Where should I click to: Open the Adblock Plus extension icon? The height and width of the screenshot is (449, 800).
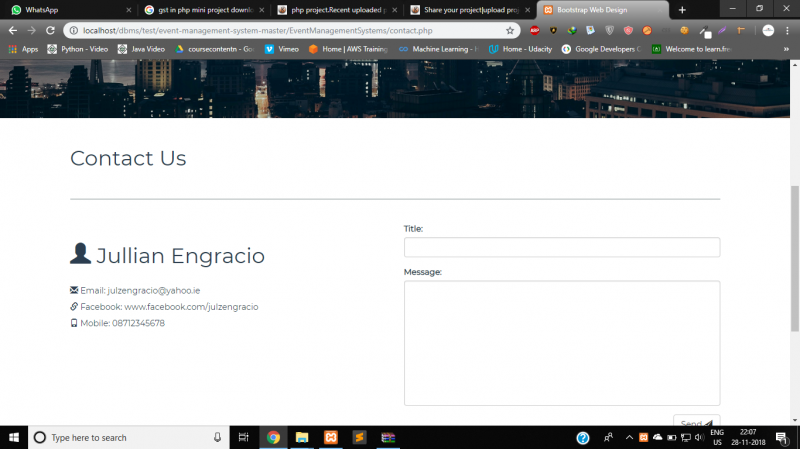(x=534, y=31)
